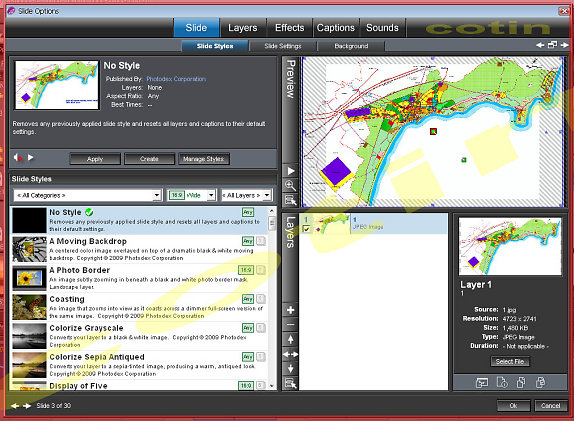Click layer count icon on A Moving Backdrop
This screenshot has width=574, height=421.
[x=261, y=241]
